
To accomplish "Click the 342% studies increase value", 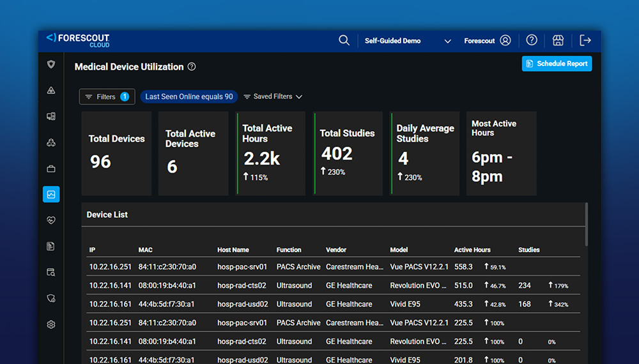I will point(558,304).
